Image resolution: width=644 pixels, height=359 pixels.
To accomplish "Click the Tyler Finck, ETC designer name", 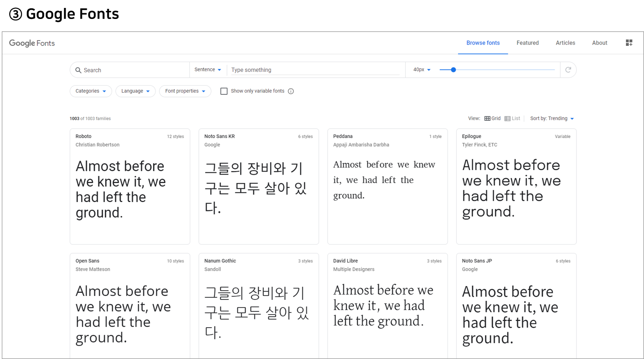I will [480, 145].
